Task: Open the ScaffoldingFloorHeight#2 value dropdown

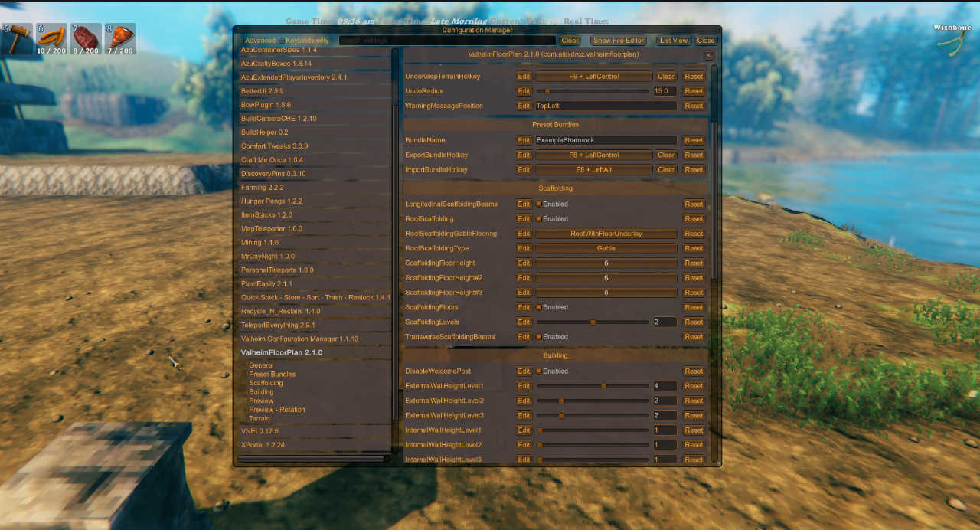Action: tap(606, 278)
